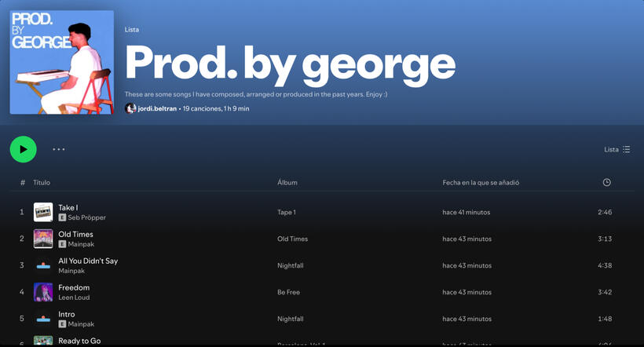Click the Prod. by George playlist cover
Viewport: 644px width, 347px height.
61,62
